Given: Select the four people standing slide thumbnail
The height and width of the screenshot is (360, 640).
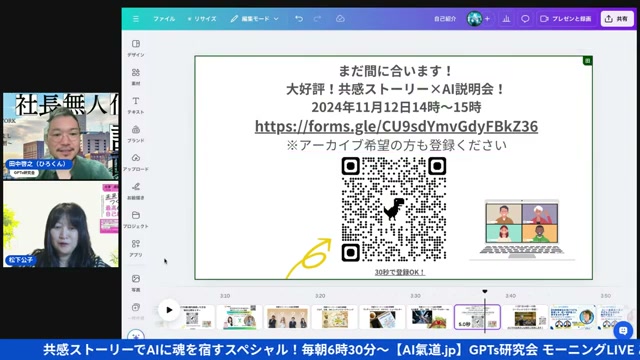Looking at the screenshot, I should click(x=287, y=317).
